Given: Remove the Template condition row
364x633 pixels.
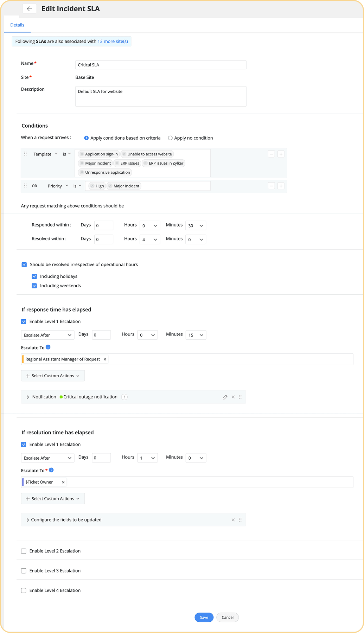Looking at the screenshot, I should tap(272, 154).
